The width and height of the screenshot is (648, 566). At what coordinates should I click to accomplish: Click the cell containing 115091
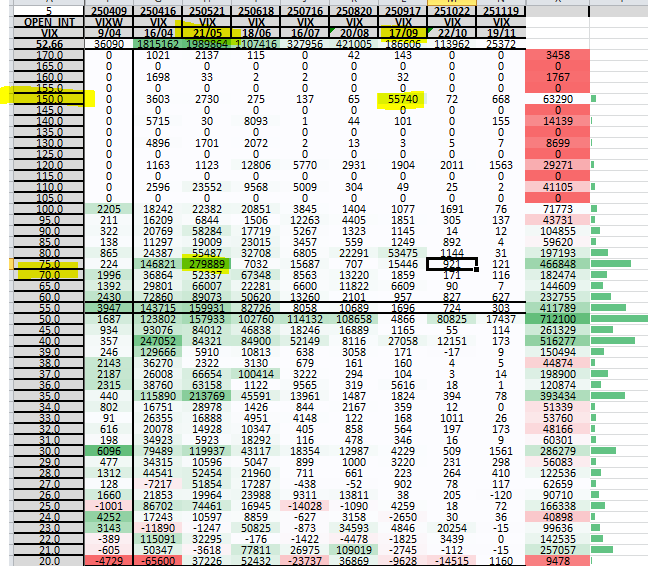[158, 539]
